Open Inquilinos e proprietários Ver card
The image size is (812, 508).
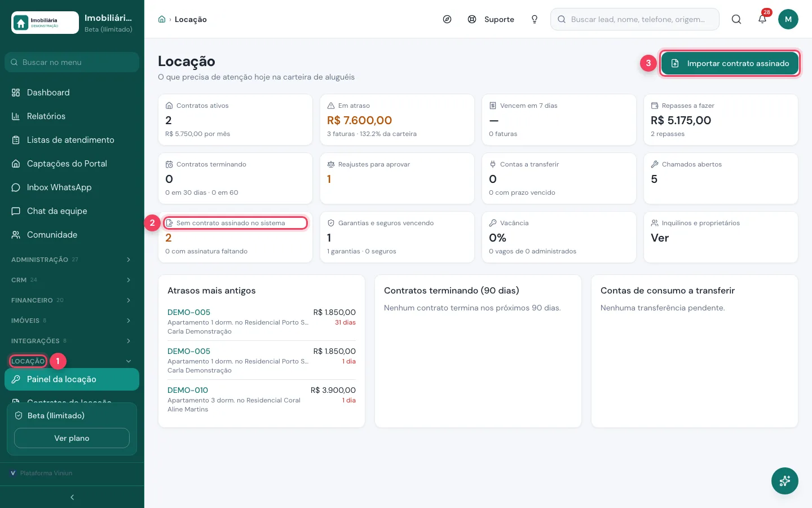point(721,237)
